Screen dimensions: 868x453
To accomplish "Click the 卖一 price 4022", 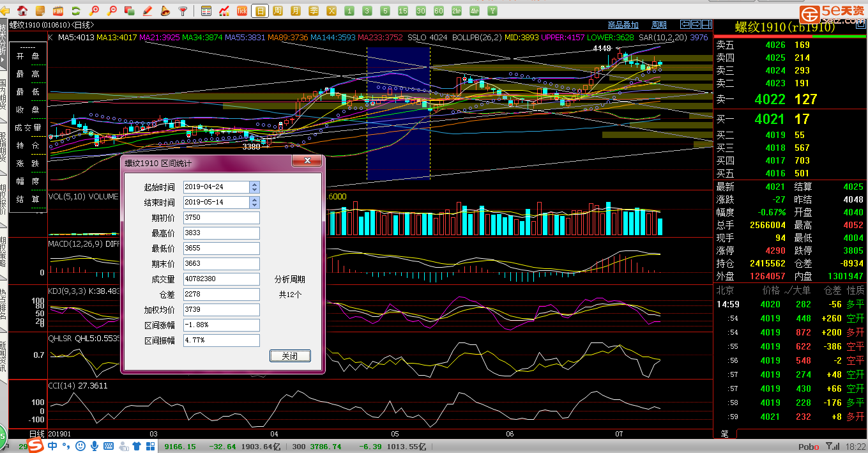I will (769, 99).
